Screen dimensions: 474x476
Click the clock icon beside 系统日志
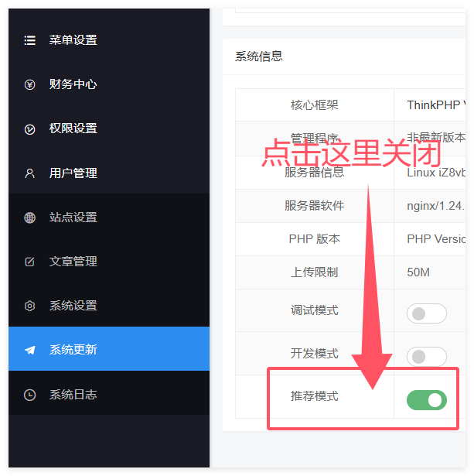coord(29,395)
